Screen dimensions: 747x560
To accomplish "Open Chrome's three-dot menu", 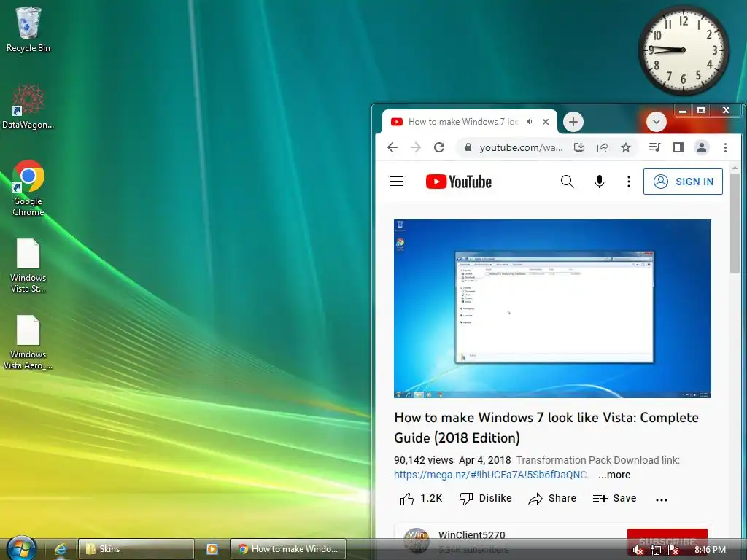I will (x=725, y=147).
